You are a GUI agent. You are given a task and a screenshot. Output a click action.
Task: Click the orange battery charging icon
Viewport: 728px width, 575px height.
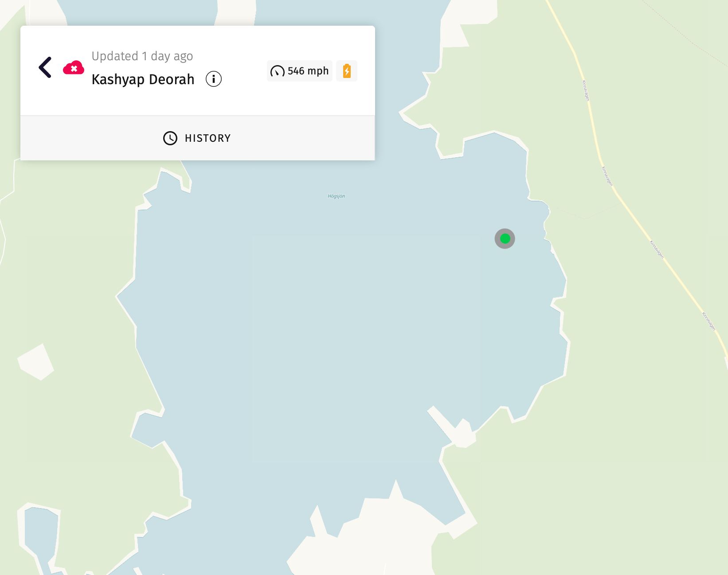tap(347, 71)
